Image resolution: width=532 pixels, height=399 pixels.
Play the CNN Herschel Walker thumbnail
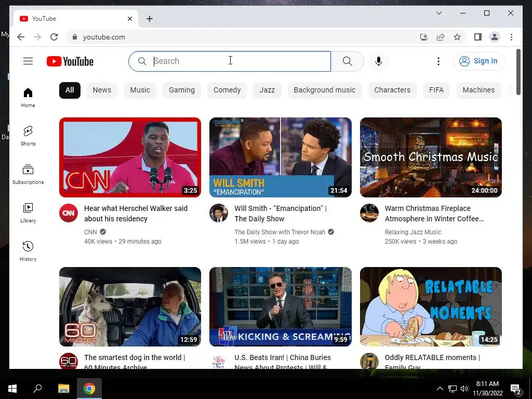click(130, 157)
